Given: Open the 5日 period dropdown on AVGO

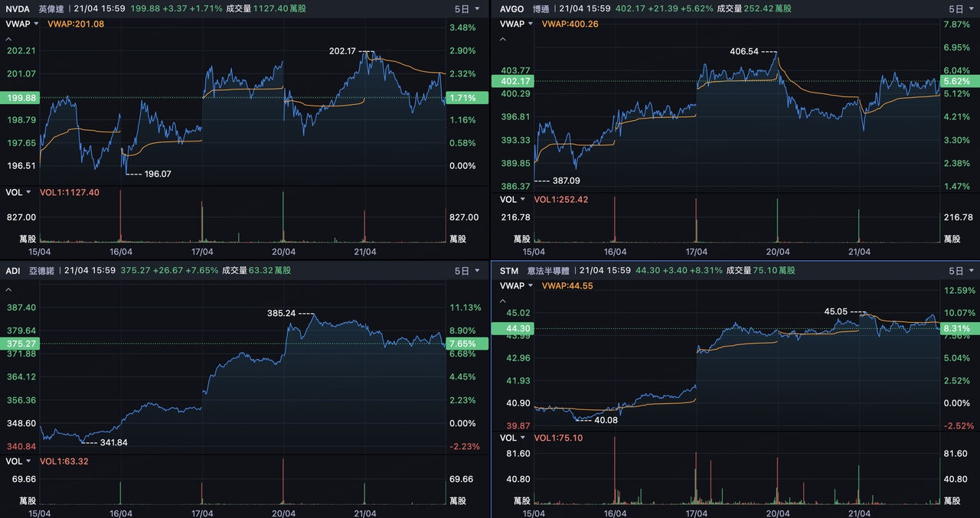Looking at the screenshot, I should [961, 9].
